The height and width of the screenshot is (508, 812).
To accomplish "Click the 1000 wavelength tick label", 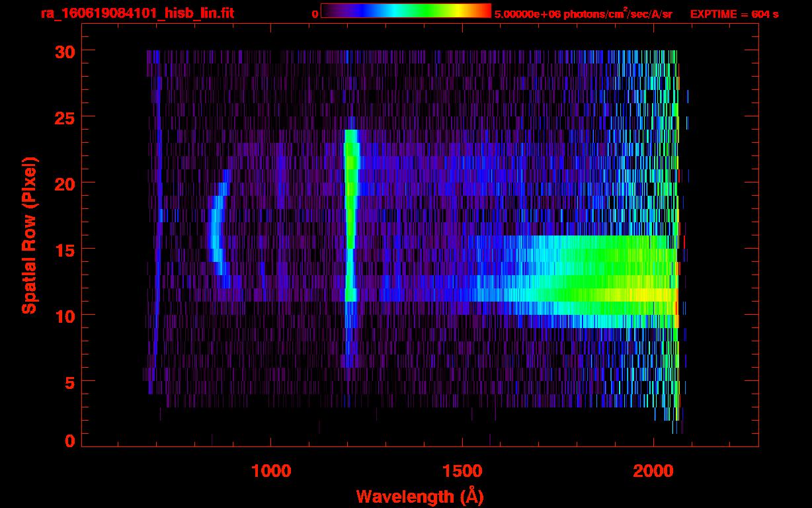I will [271, 471].
